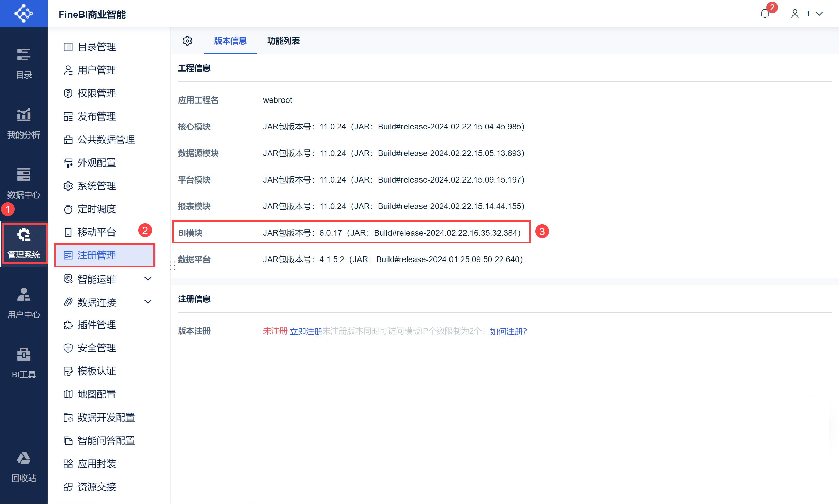Switch to the 功能列表 tab
Image resolution: width=839 pixels, height=504 pixels.
tap(283, 41)
